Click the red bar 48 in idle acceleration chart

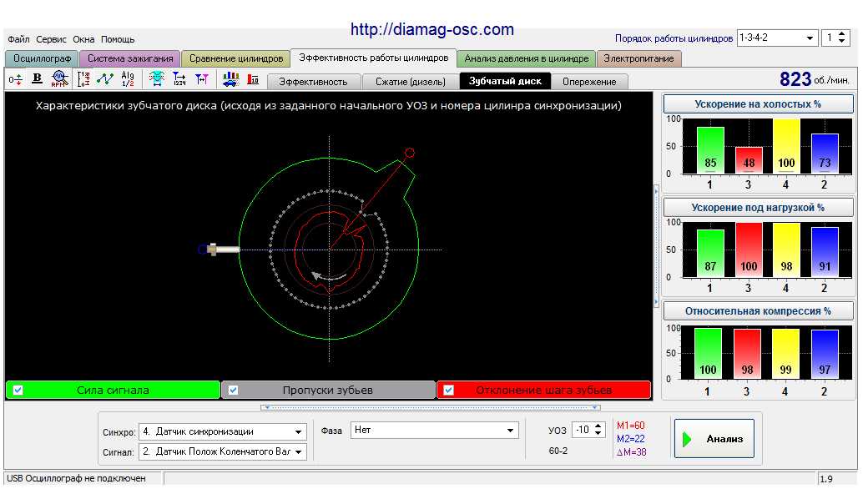point(749,160)
